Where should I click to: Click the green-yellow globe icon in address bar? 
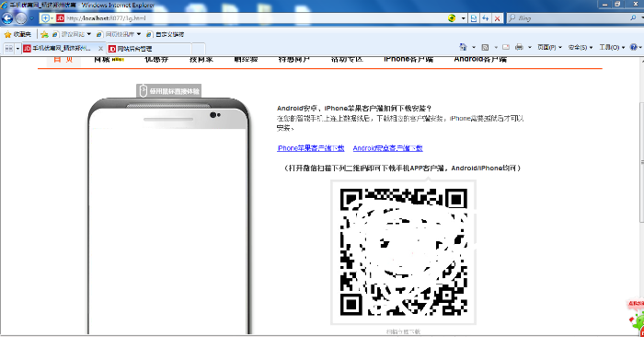[x=452, y=18]
